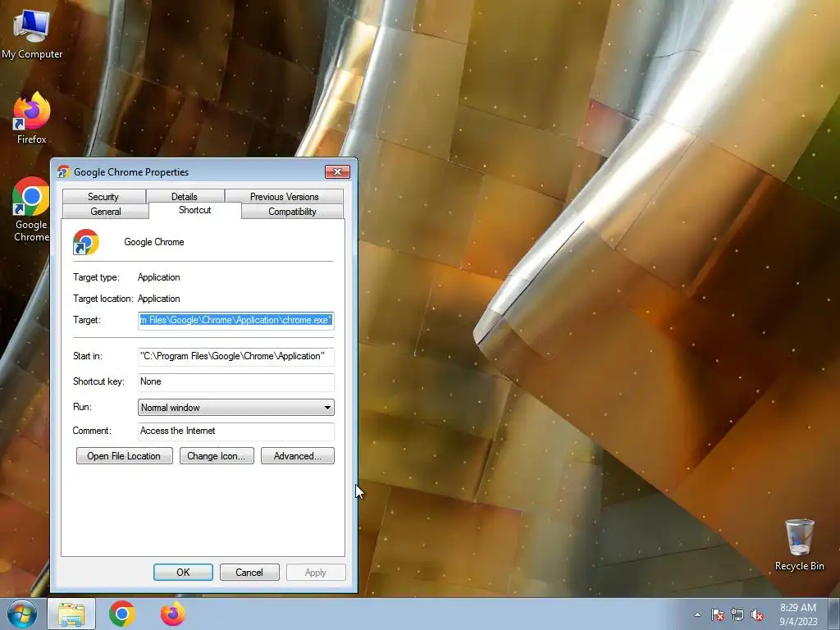Switch to the Security tab
Image resolution: width=840 pixels, height=630 pixels.
click(103, 197)
